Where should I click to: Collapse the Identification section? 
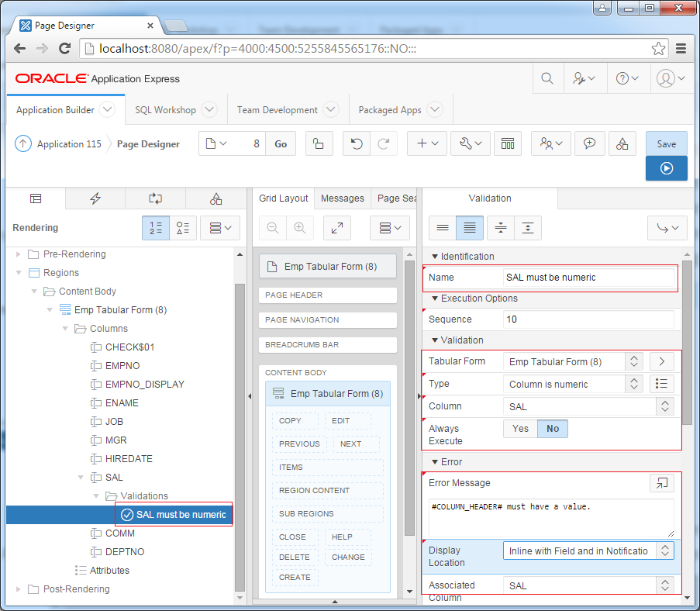(435, 257)
